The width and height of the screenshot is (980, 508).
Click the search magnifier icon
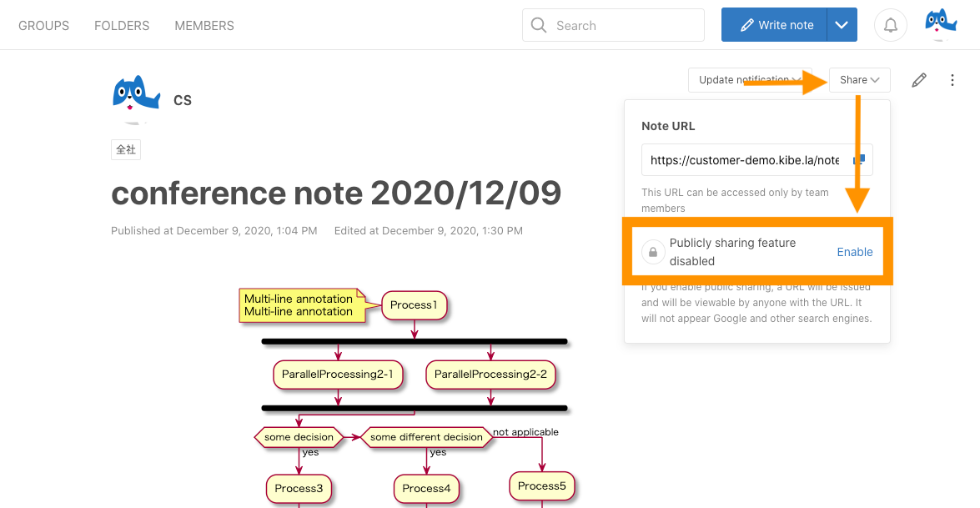[539, 26]
